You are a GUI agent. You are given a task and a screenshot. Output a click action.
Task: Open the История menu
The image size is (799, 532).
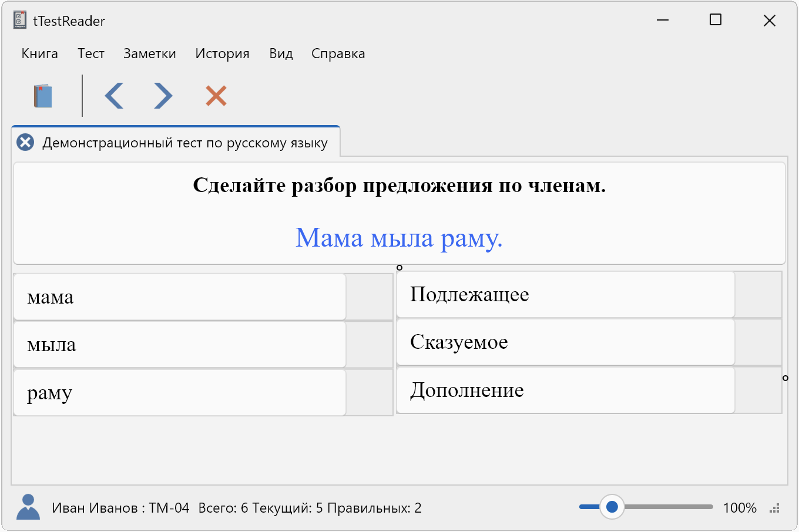click(x=222, y=53)
